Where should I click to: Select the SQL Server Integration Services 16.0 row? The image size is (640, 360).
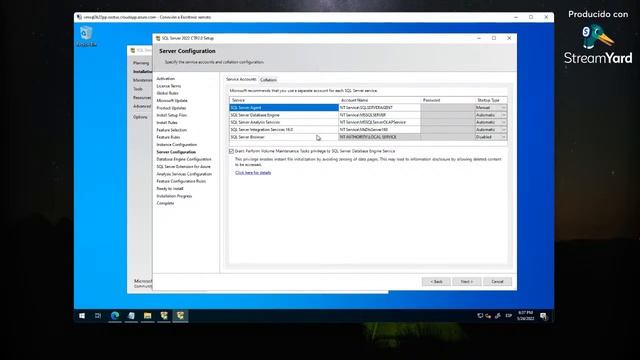pyautogui.click(x=284, y=130)
